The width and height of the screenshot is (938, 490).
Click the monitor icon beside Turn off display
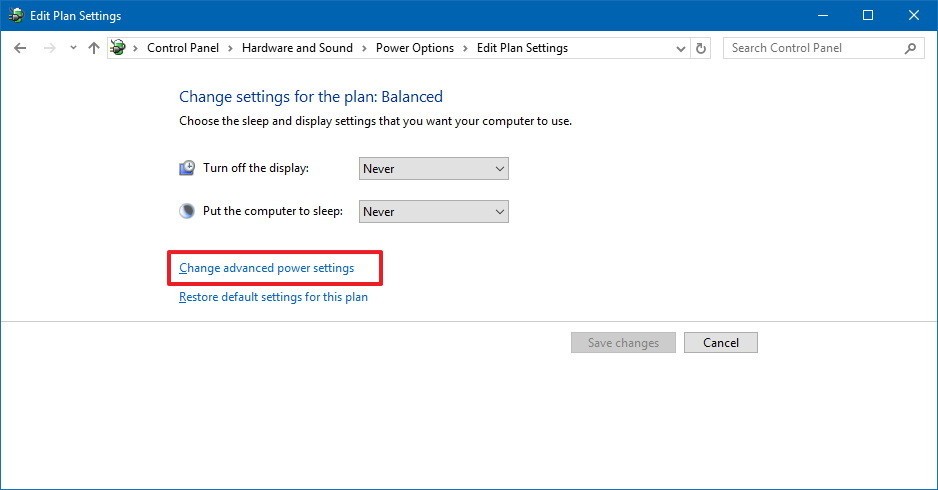[x=187, y=168]
